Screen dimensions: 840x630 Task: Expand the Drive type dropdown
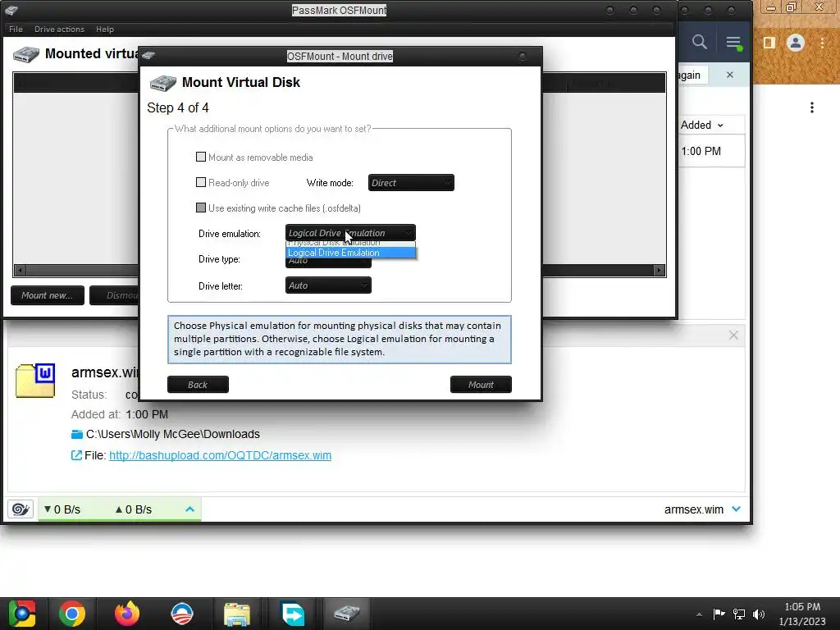[328, 262]
